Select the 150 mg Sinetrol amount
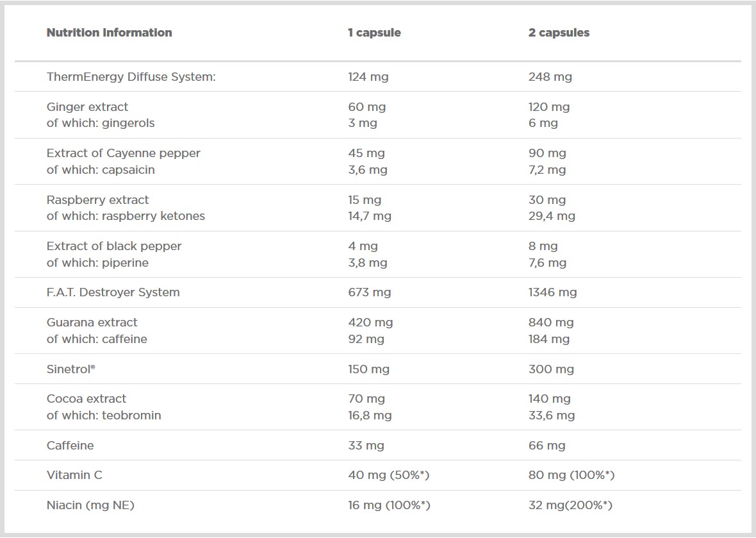 point(368,369)
